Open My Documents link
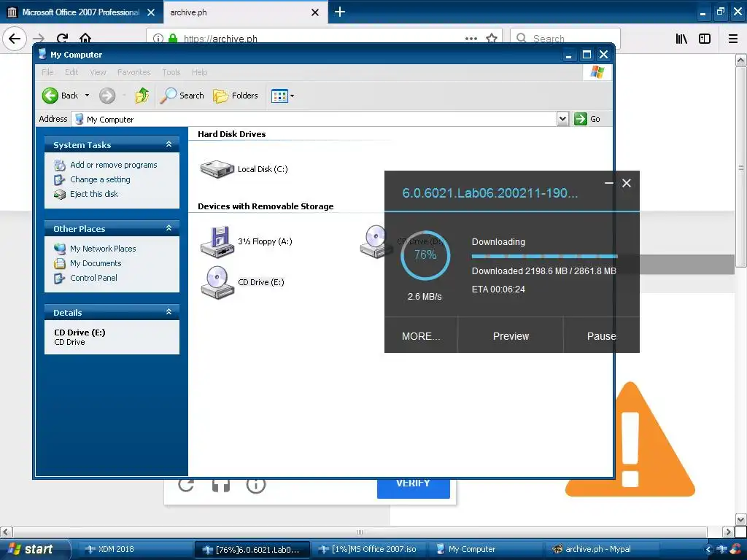This screenshot has height=560, width=747. 96,263
